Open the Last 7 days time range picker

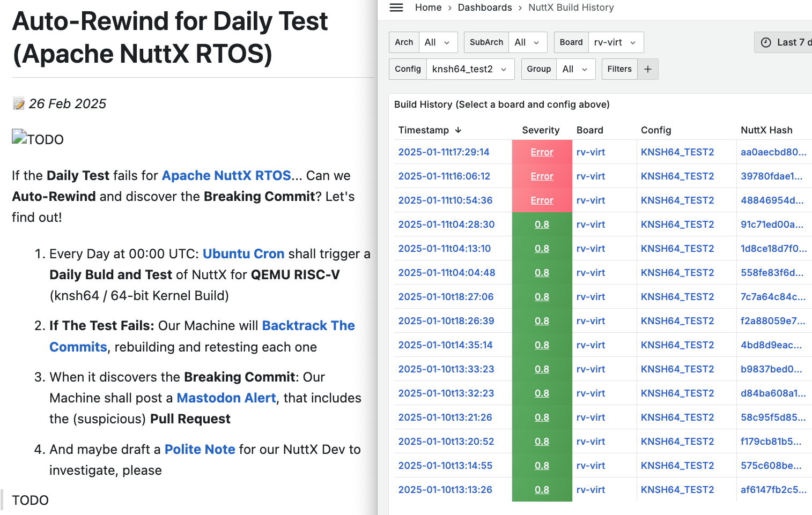click(784, 42)
